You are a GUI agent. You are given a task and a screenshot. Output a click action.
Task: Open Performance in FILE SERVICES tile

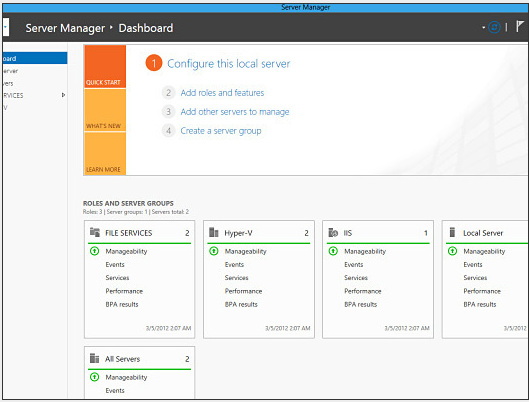click(x=124, y=291)
